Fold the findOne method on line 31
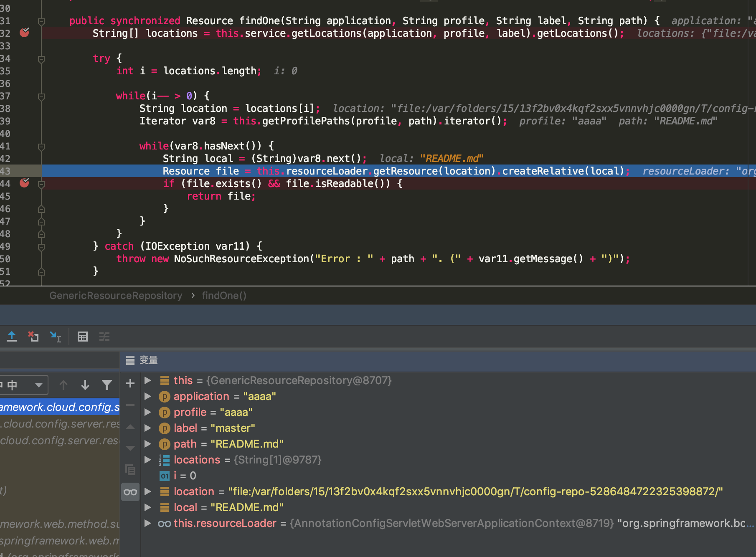This screenshot has width=756, height=557. coord(41,21)
